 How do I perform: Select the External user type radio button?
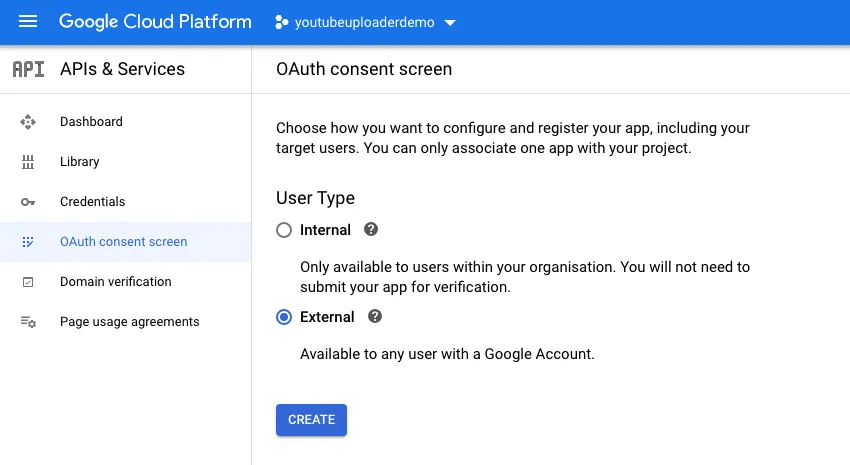284,317
